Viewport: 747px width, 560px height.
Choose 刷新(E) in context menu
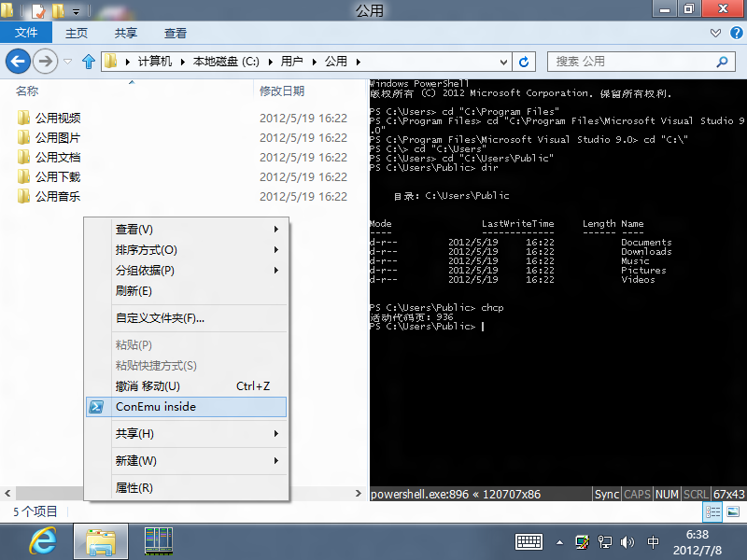[x=186, y=290]
